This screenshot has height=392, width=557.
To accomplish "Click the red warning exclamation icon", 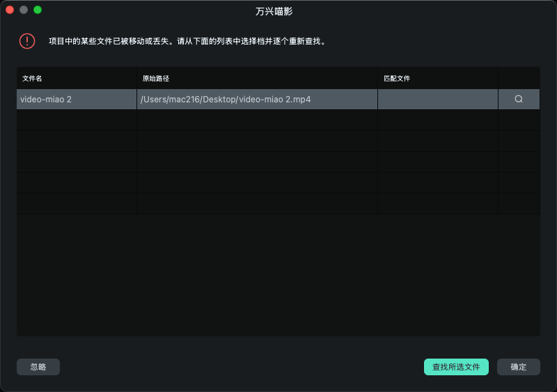I will (27, 41).
